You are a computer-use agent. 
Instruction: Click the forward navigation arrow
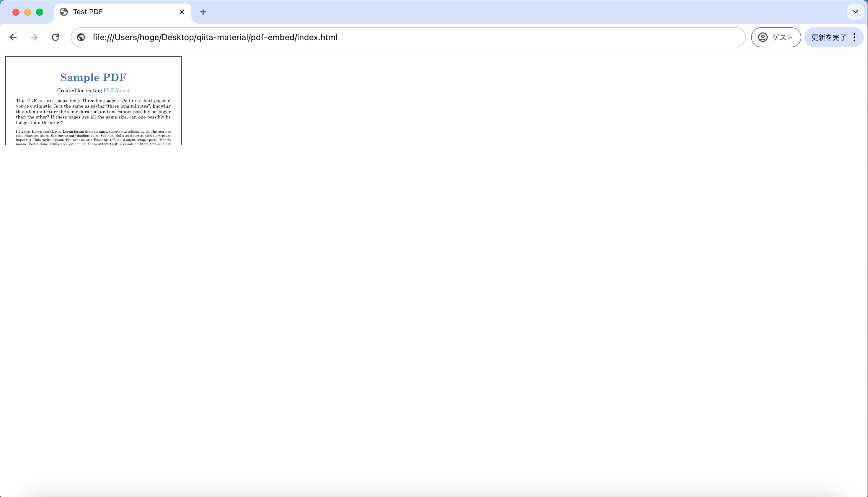(33, 37)
